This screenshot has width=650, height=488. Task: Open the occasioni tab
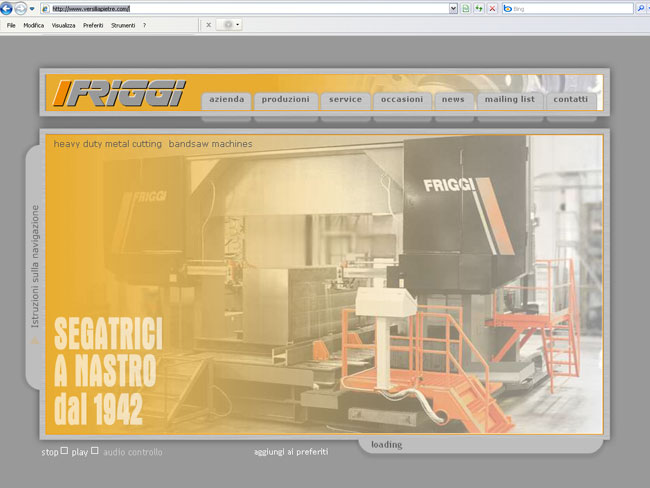click(402, 100)
